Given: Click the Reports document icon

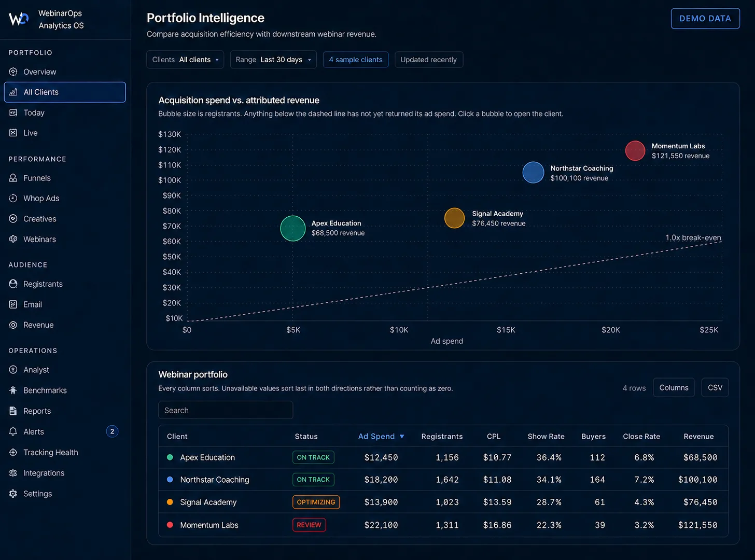Looking at the screenshot, I should 13,411.
